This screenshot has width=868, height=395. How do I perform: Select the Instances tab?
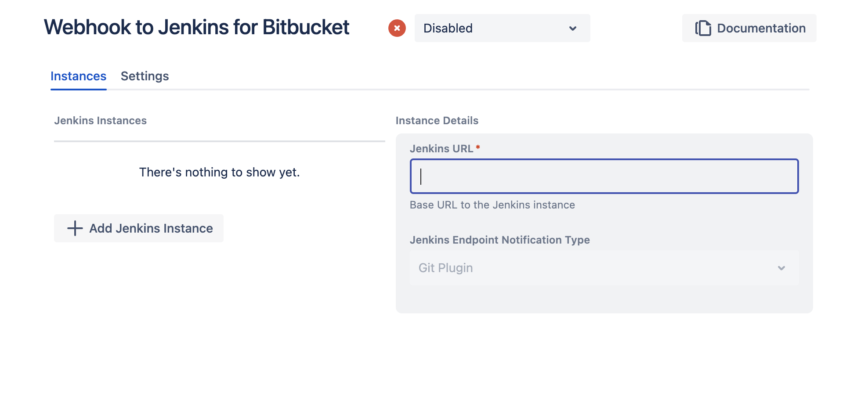click(x=78, y=76)
